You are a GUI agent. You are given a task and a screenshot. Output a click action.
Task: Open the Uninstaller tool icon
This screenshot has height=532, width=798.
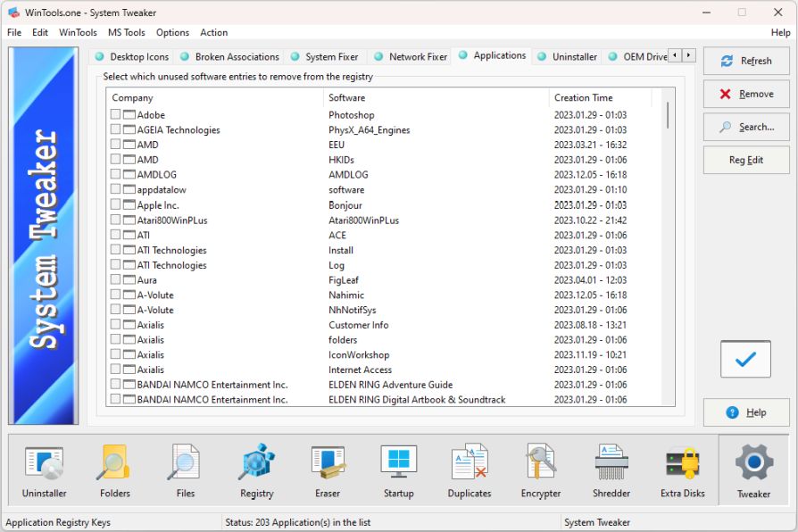point(45,470)
